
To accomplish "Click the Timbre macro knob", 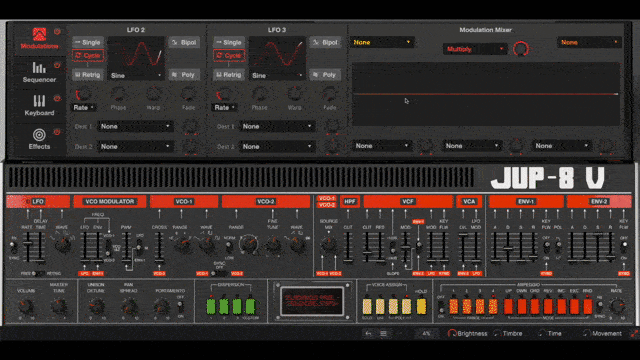I will [x=497, y=333].
